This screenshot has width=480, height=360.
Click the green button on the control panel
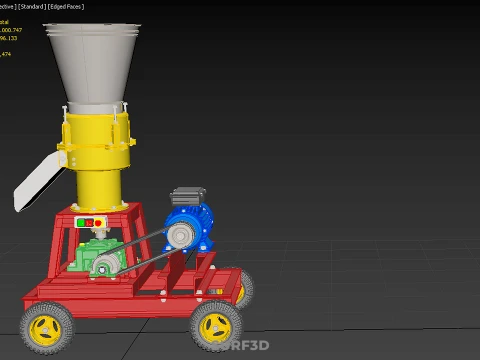81,222
